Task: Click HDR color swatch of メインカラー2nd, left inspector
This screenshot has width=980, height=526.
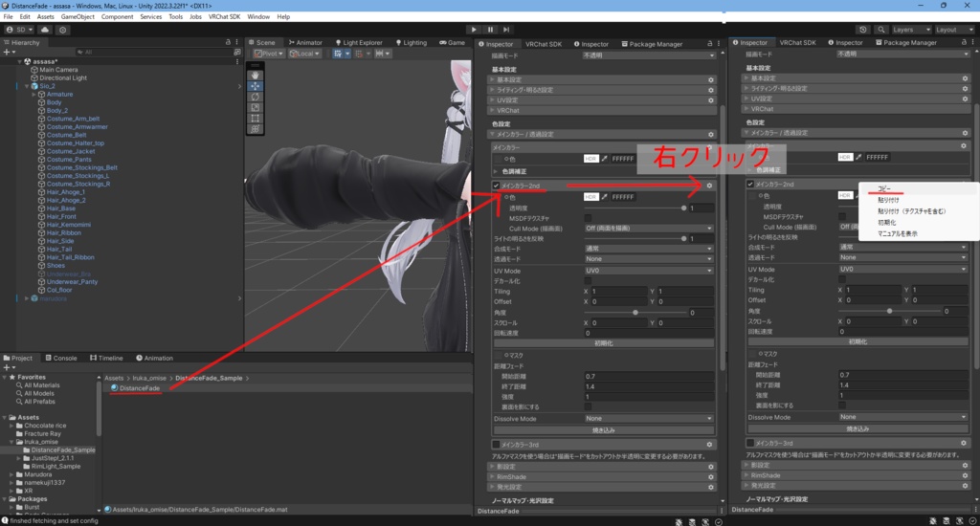Action: point(591,197)
